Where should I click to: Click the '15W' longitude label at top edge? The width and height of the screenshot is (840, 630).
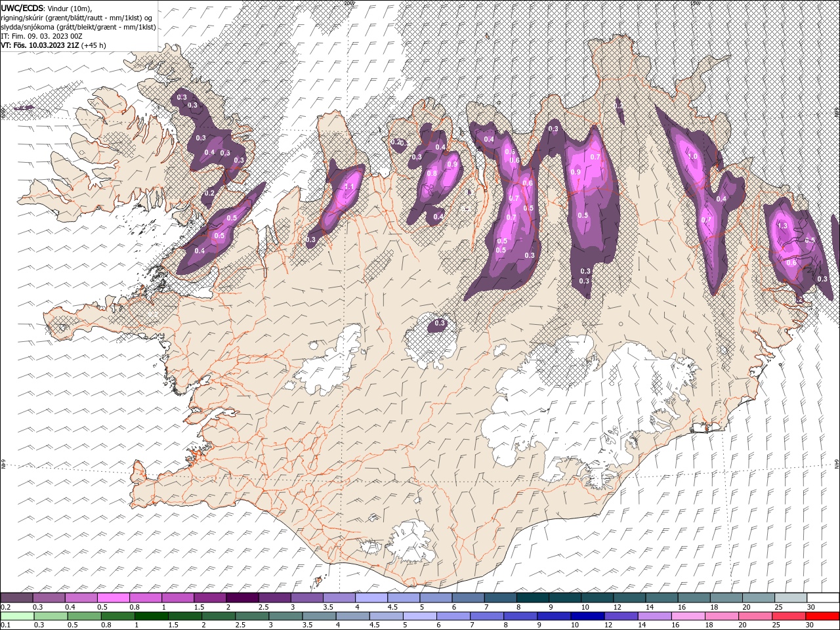[696, 3]
